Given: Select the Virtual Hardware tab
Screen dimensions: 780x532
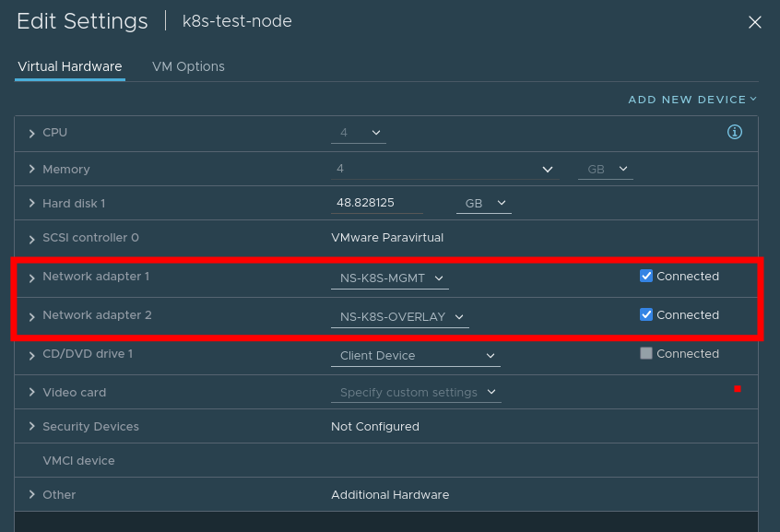Looking at the screenshot, I should coord(70,66).
